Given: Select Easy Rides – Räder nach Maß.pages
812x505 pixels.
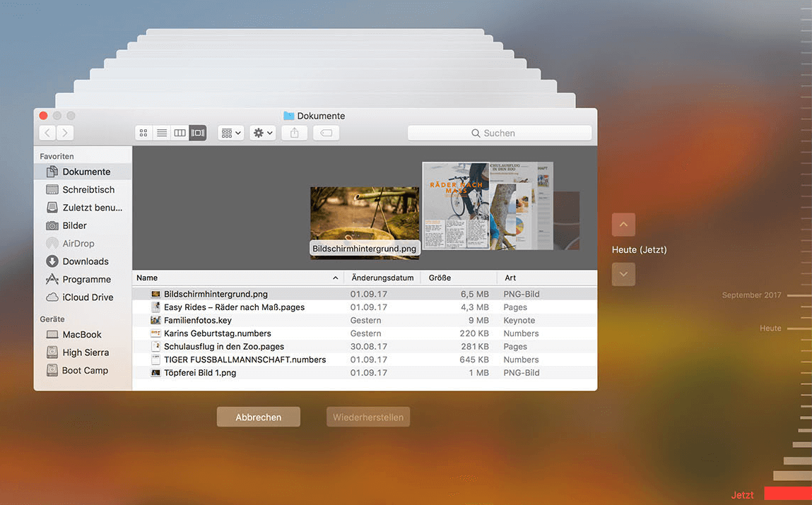Looking at the screenshot, I should click(x=365, y=307).
